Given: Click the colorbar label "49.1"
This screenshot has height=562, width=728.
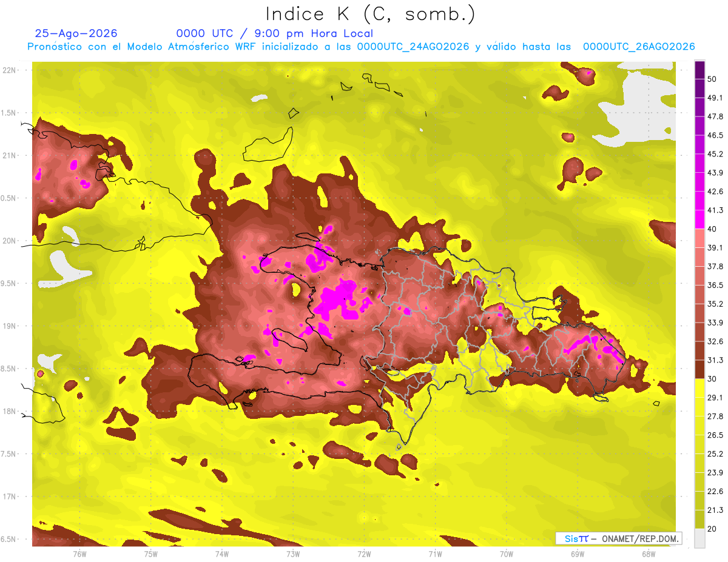Looking at the screenshot, I should pos(715,98).
